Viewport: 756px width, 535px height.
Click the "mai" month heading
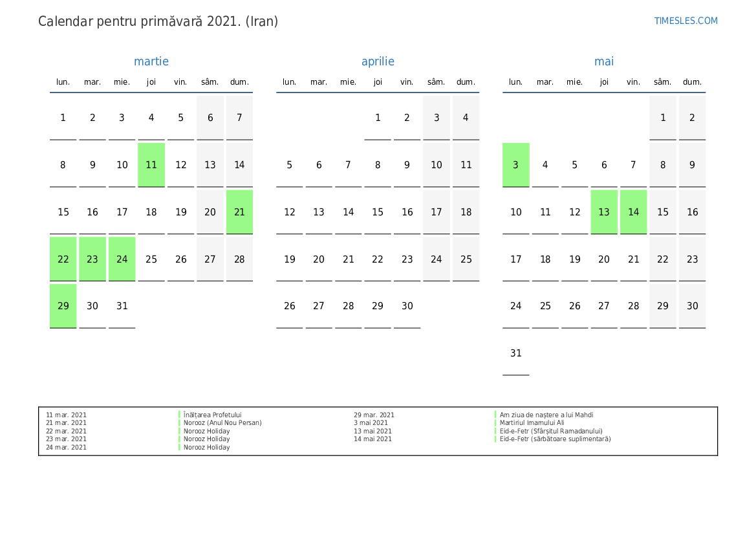(604, 61)
